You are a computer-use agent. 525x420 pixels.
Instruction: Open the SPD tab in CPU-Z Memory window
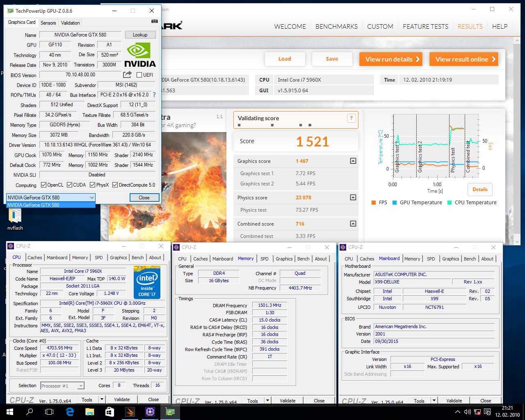coord(265,259)
